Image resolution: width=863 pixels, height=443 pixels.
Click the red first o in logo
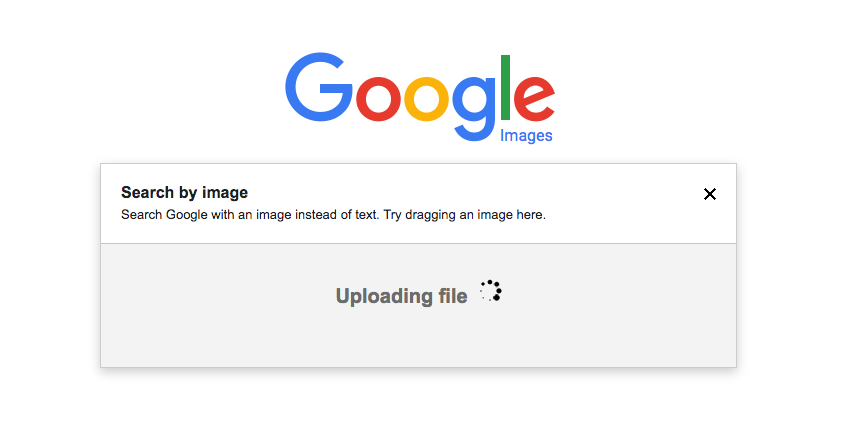(x=378, y=99)
